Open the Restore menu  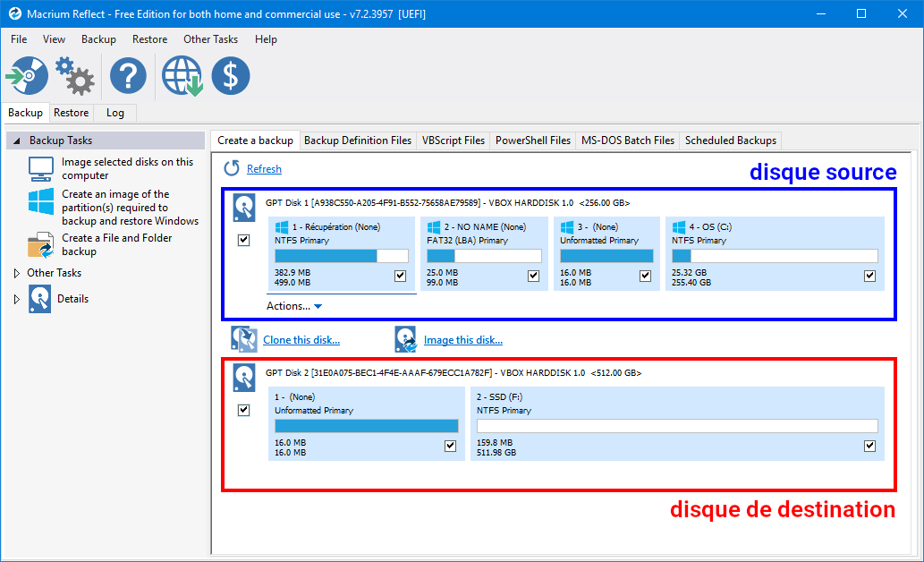click(x=149, y=38)
